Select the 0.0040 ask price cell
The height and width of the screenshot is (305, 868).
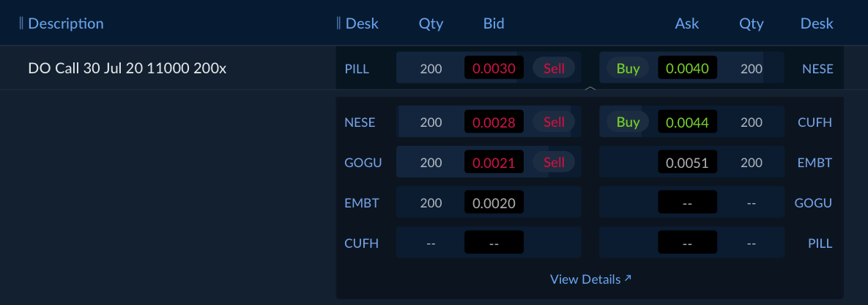687,69
